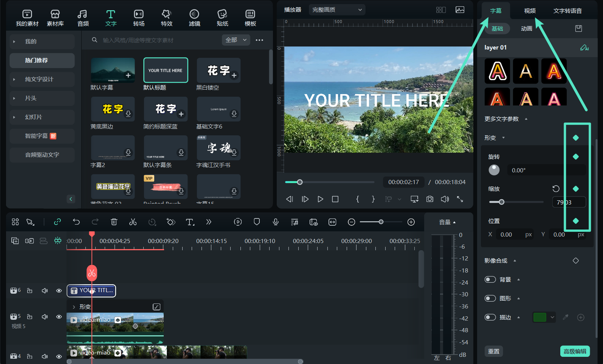Open the 我的素材 media tab
The width and height of the screenshot is (603, 364).
pyautogui.click(x=27, y=18)
